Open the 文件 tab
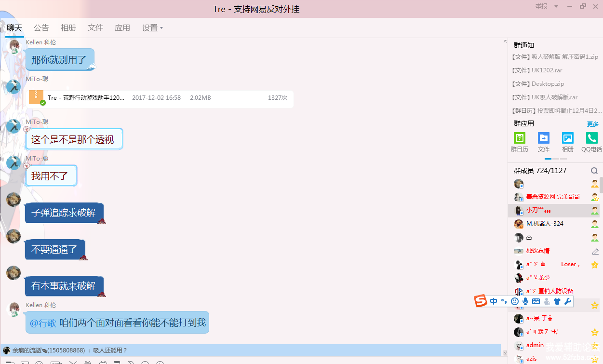Image resolution: width=603 pixels, height=364 pixels. (x=95, y=28)
